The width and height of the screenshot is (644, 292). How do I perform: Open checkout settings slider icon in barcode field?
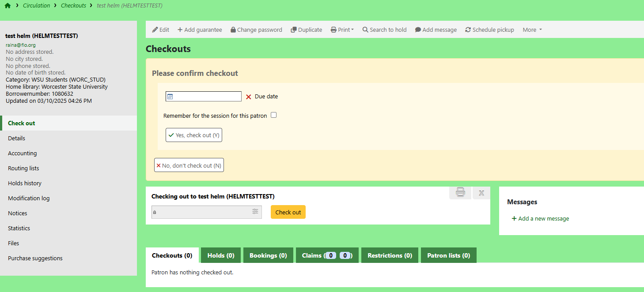(255, 212)
